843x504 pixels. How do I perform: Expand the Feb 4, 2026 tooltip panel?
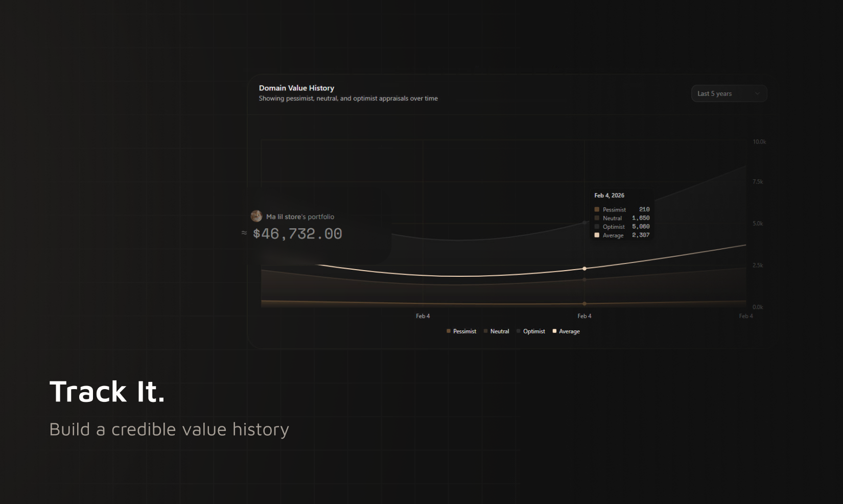pyautogui.click(x=621, y=215)
